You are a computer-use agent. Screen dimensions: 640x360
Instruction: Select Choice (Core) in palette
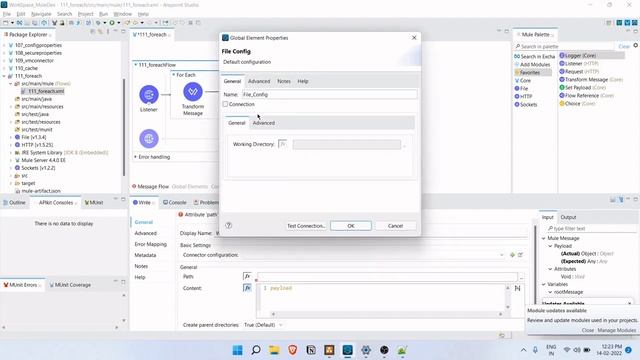[x=577, y=104]
